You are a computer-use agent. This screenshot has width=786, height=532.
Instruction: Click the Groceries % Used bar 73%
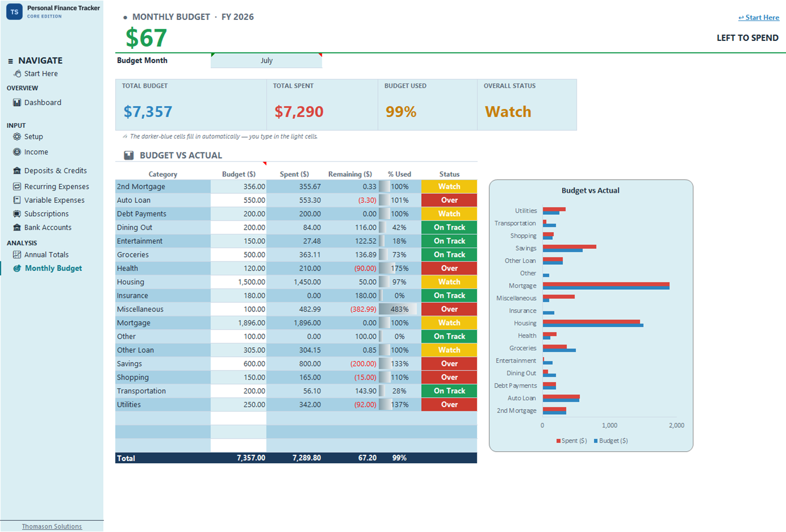pos(400,255)
